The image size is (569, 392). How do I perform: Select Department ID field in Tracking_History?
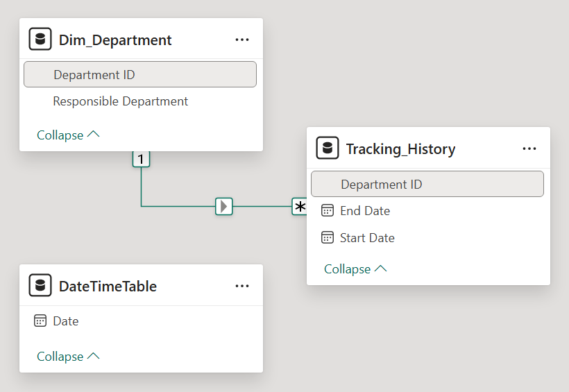tap(427, 184)
